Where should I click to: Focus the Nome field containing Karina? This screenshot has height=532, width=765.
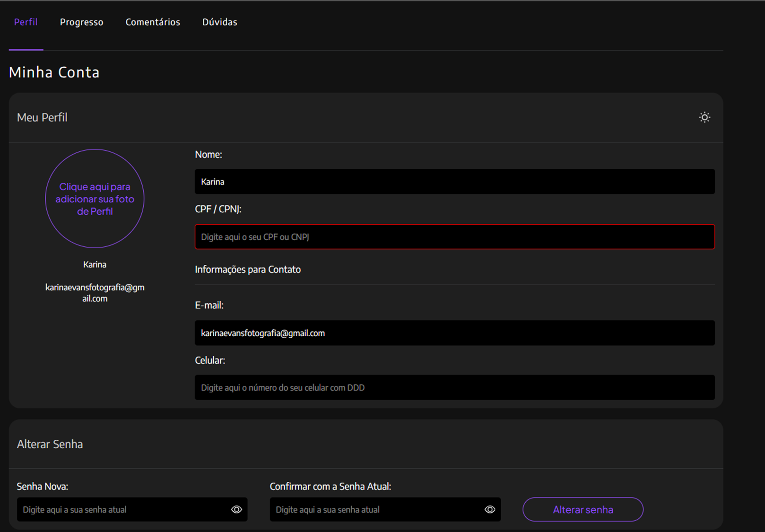click(454, 182)
